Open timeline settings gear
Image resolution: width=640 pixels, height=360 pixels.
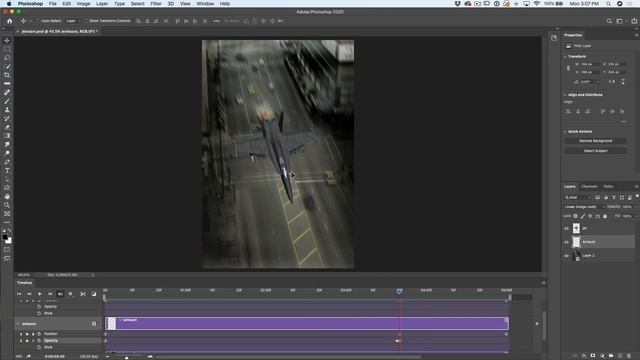(x=70, y=294)
